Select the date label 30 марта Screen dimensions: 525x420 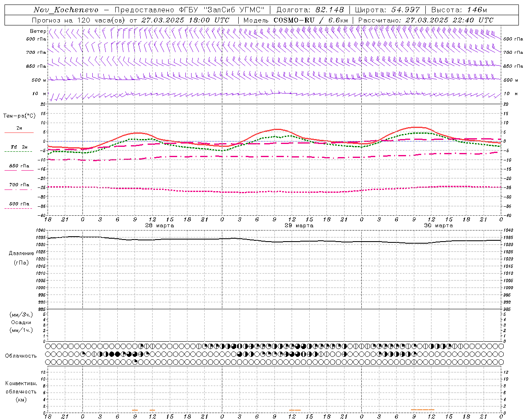(x=438, y=226)
